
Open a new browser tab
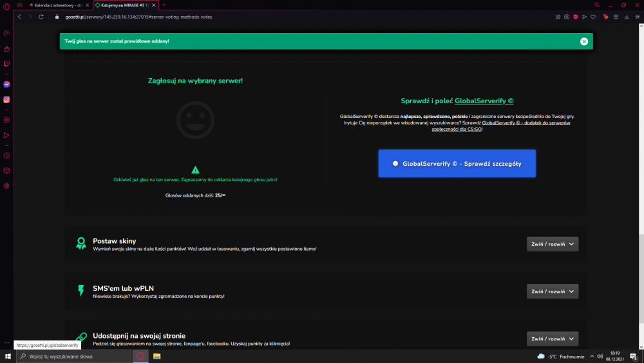coord(164,5)
